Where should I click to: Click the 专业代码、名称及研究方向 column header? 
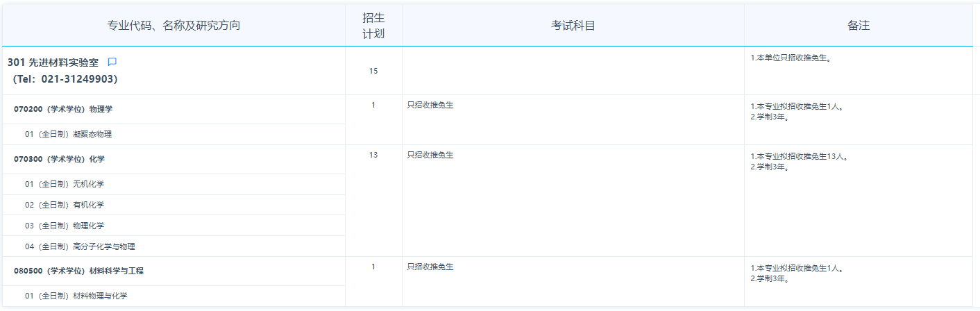click(x=174, y=26)
